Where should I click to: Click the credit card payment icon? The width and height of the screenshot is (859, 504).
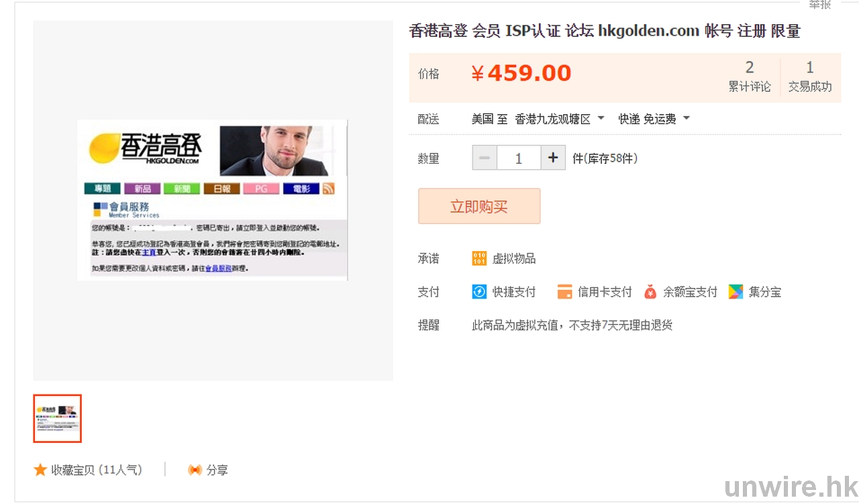[564, 292]
